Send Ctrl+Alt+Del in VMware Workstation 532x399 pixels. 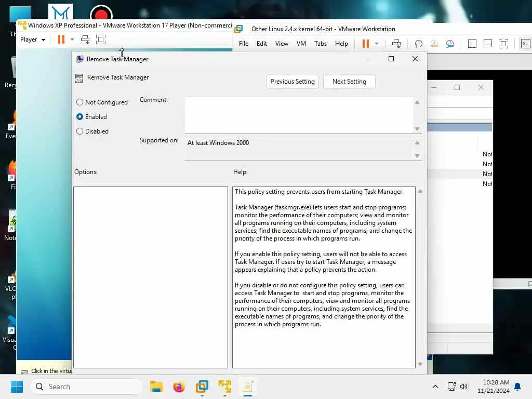click(396, 44)
